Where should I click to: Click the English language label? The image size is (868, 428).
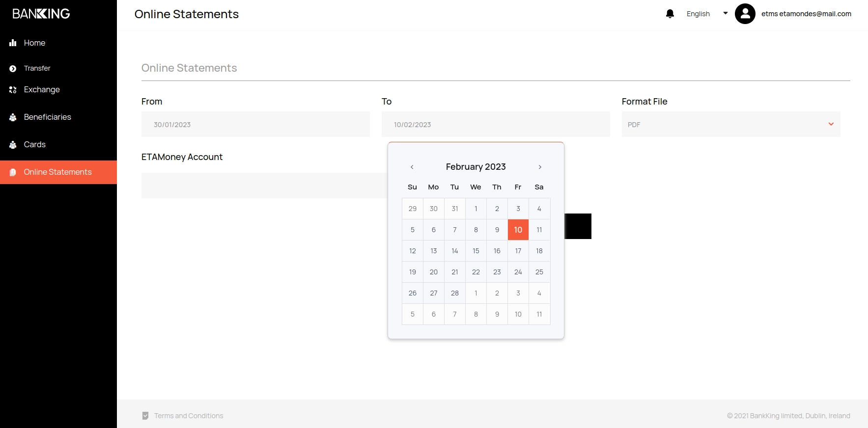click(x=698, y=14)
